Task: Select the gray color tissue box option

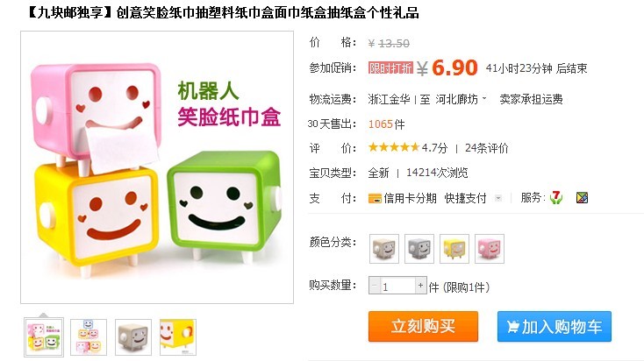Action: [x=419, y=249]
